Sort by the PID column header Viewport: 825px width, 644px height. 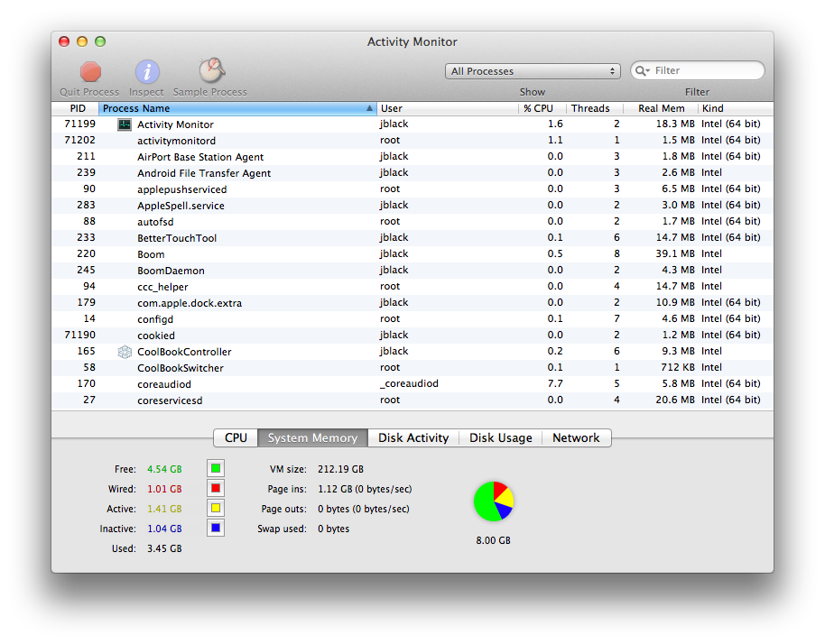point(75,108)
